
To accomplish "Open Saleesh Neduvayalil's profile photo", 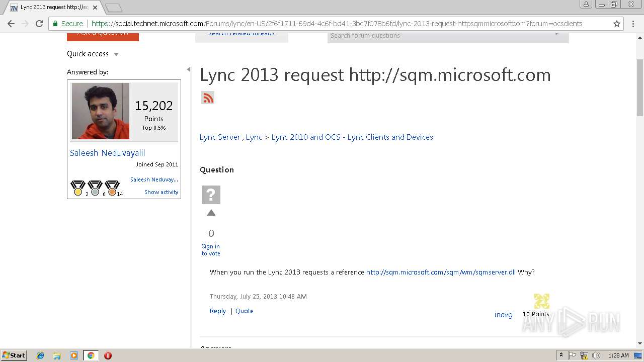I will [x=101, y=111].
